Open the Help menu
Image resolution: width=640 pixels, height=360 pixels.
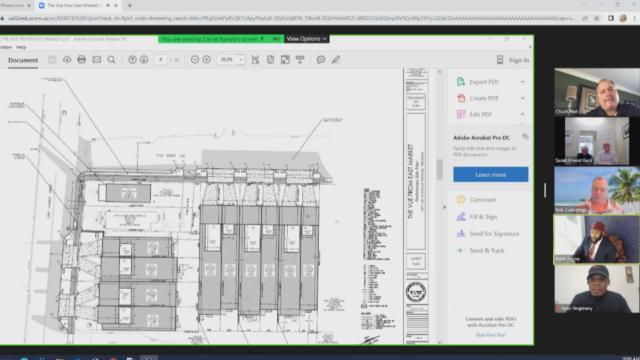[x=21, y=47]
